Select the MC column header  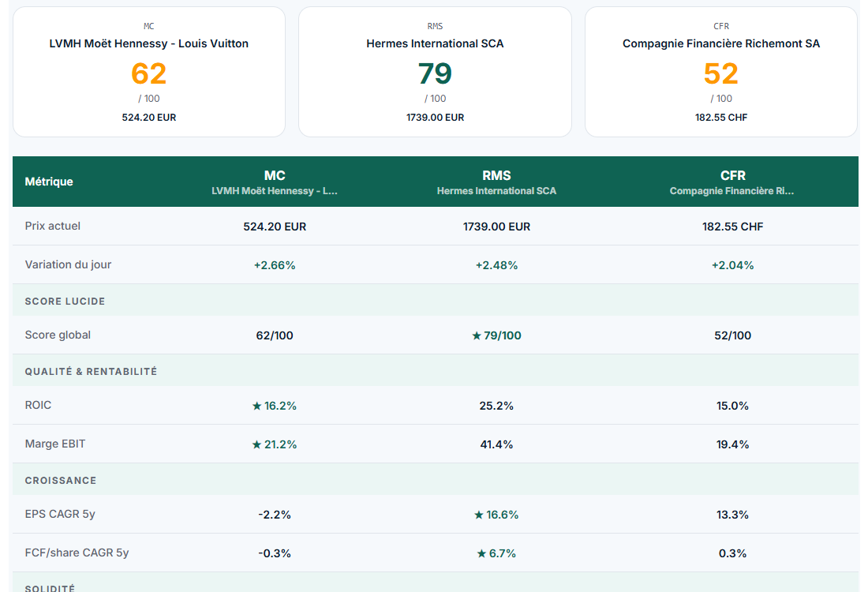pyautogui.click(x=275, y=182)
